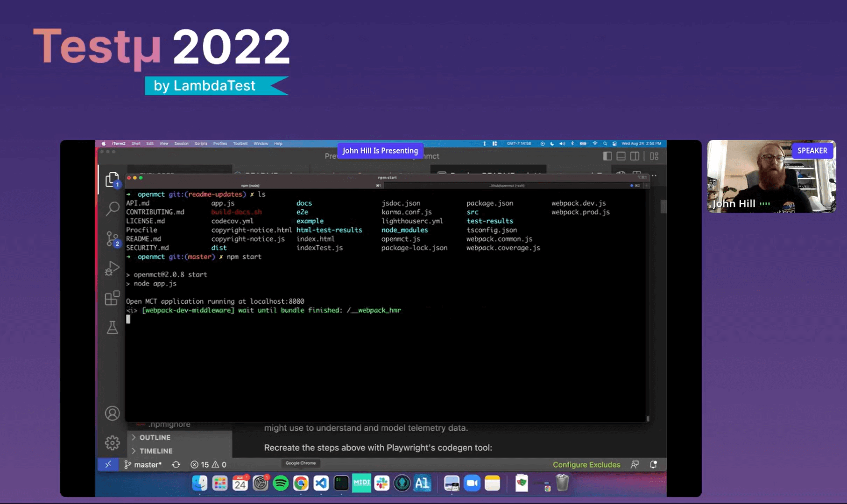Open the Run and Debug view
This screenshot has width=847, height=504.
pyautogui.click(x=112, y=268)
